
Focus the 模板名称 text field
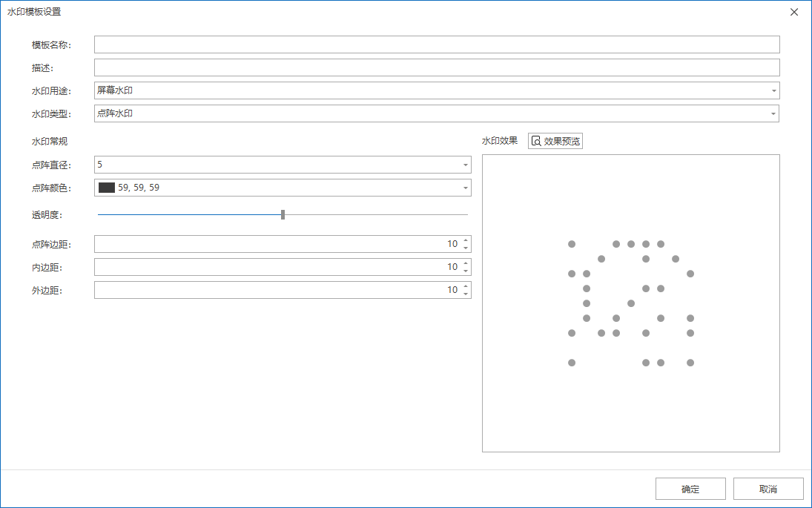[436, 44]
